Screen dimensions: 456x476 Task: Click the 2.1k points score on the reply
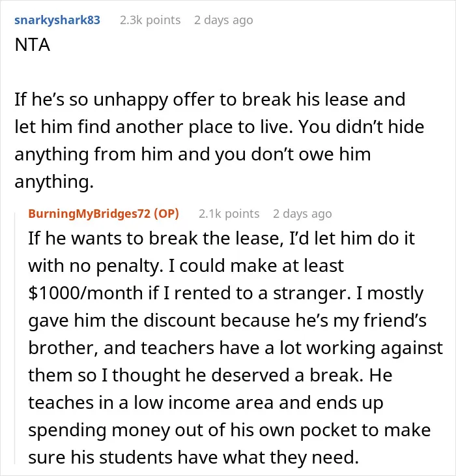(229, 214)
